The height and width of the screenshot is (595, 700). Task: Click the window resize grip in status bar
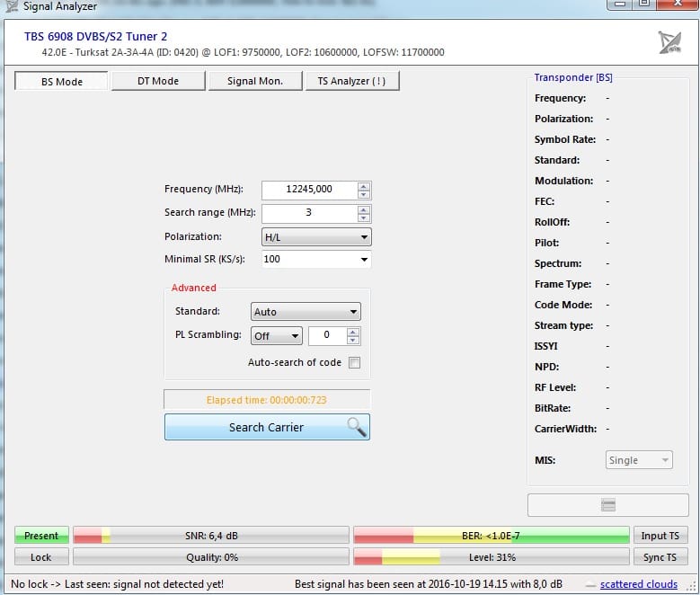pos(693,587)
